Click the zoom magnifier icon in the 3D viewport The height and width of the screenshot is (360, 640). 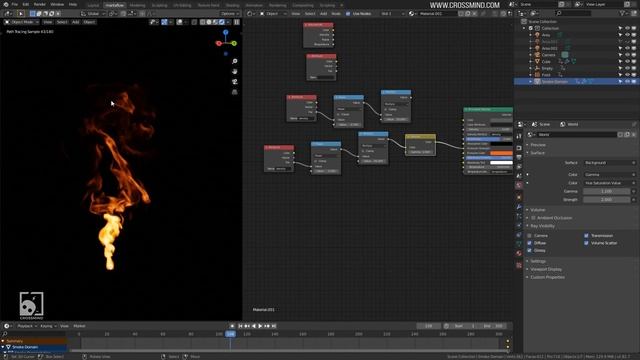[234, 61]
